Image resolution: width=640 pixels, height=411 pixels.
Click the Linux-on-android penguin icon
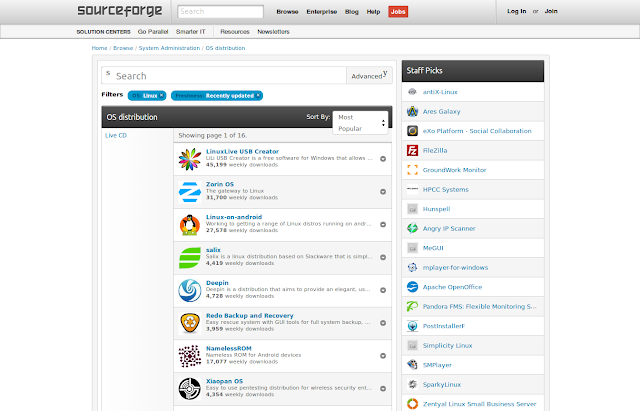[190, 224]
